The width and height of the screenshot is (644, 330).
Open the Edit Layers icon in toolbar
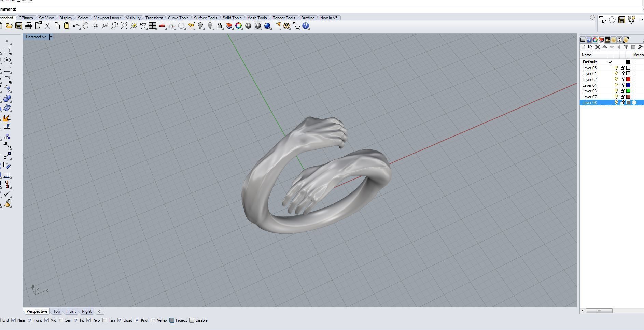point(229,26)
